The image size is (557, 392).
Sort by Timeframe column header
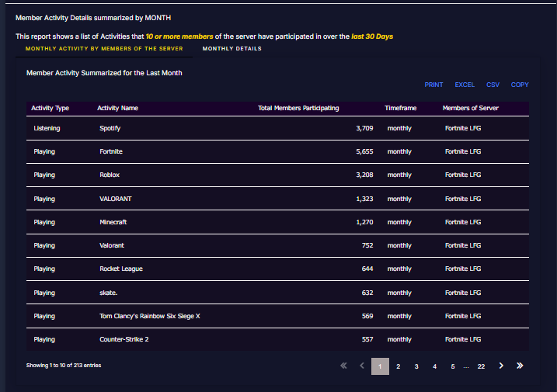click(401, 108)
